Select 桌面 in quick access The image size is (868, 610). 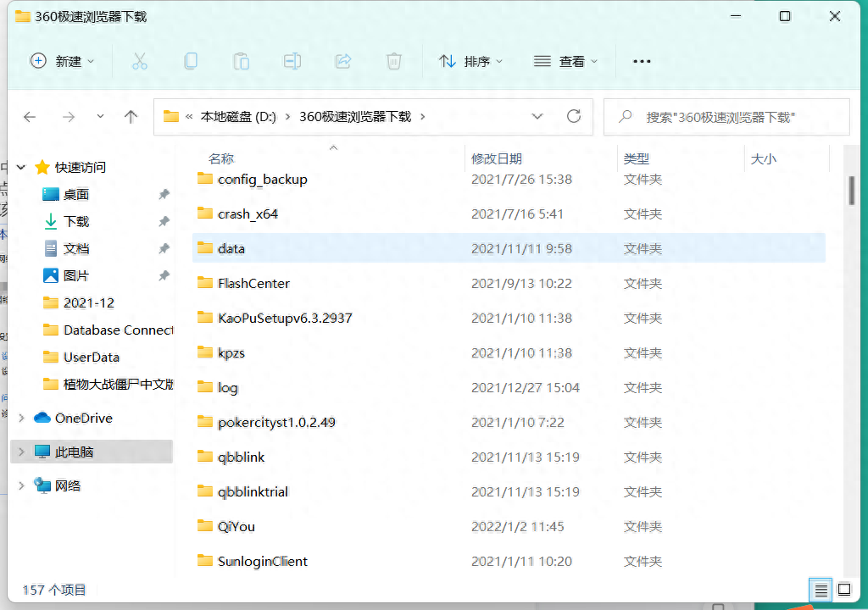75,194
